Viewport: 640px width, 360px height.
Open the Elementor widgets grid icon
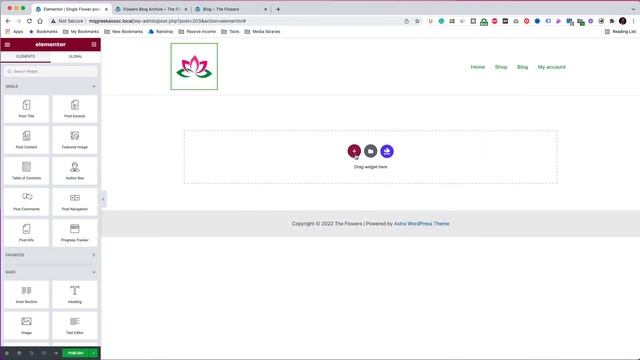point(94,44)
